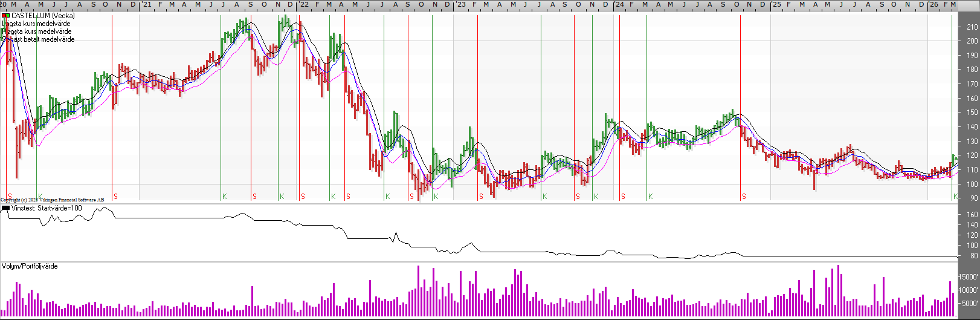980x320 pixels.
Task: Click the '26 year label on time axis
Action: (933, 4)
